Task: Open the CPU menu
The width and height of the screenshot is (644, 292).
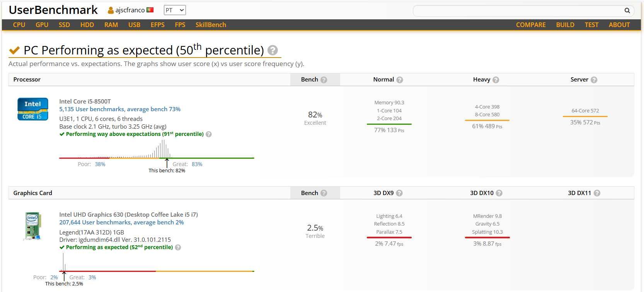Action: (19, 25)
